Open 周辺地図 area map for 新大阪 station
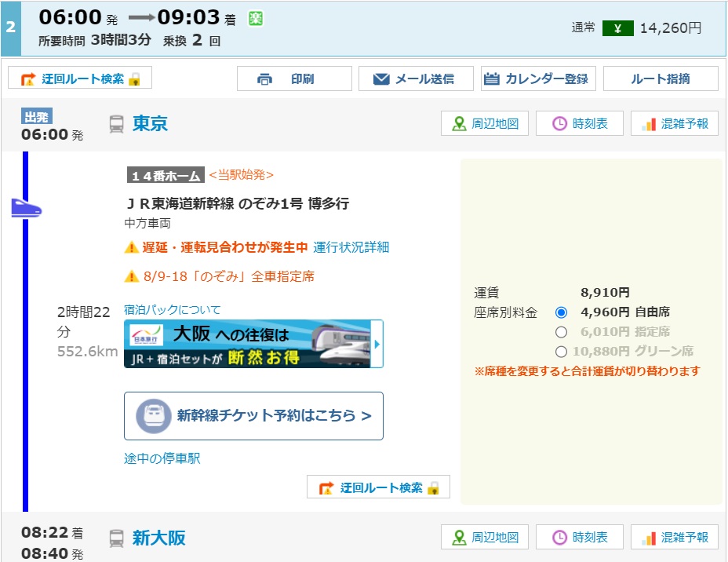Screen dimensions: 728x562 coord(485,538)
